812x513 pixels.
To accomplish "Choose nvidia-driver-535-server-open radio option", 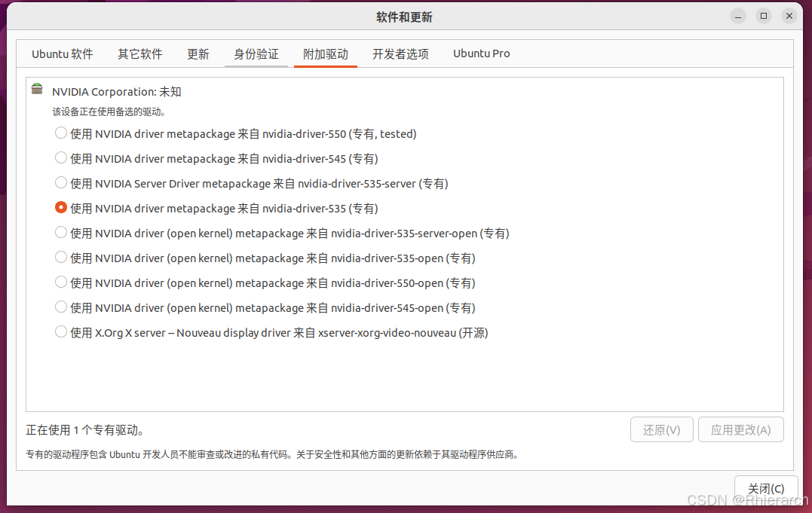I will (x=60, y=233).
